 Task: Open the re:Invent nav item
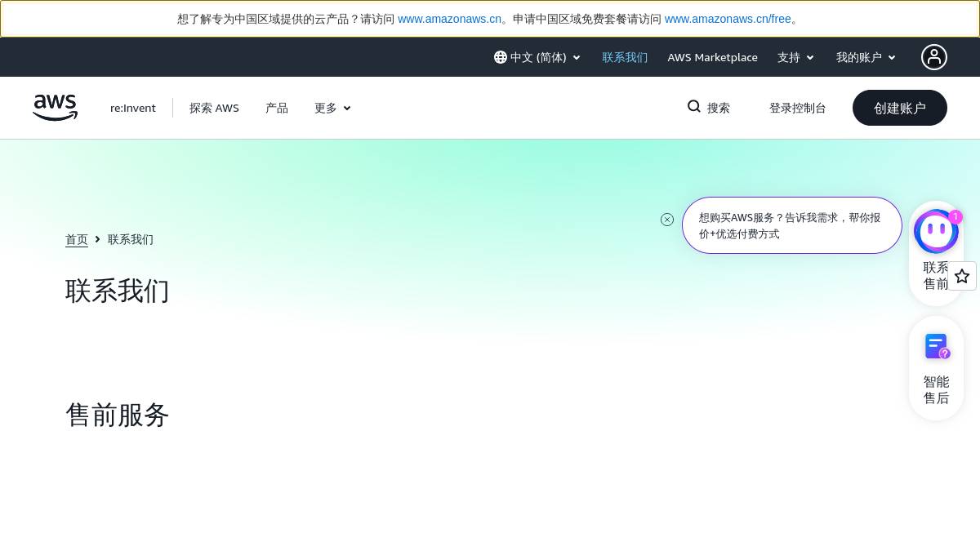coord(133,108)
